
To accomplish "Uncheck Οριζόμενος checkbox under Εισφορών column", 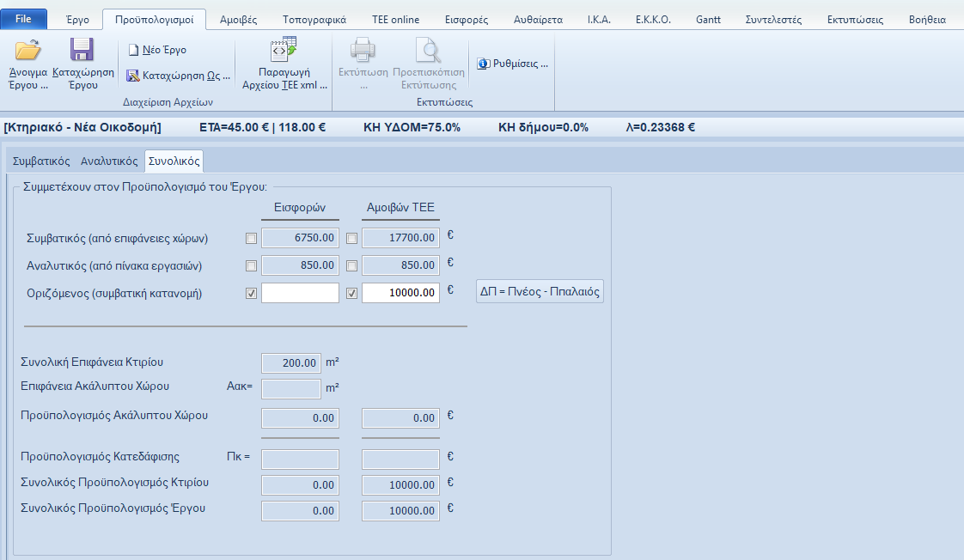I will pyautogui.click(x=251, y=293).
